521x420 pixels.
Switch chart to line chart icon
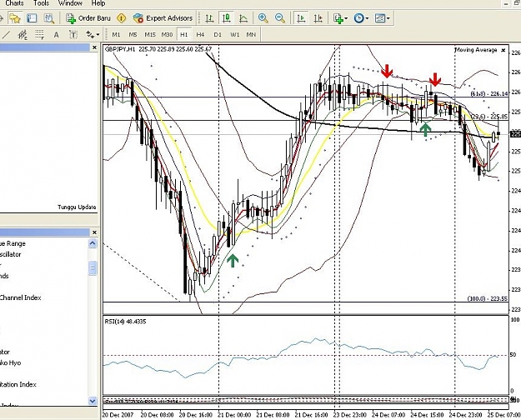pos(243,18)
